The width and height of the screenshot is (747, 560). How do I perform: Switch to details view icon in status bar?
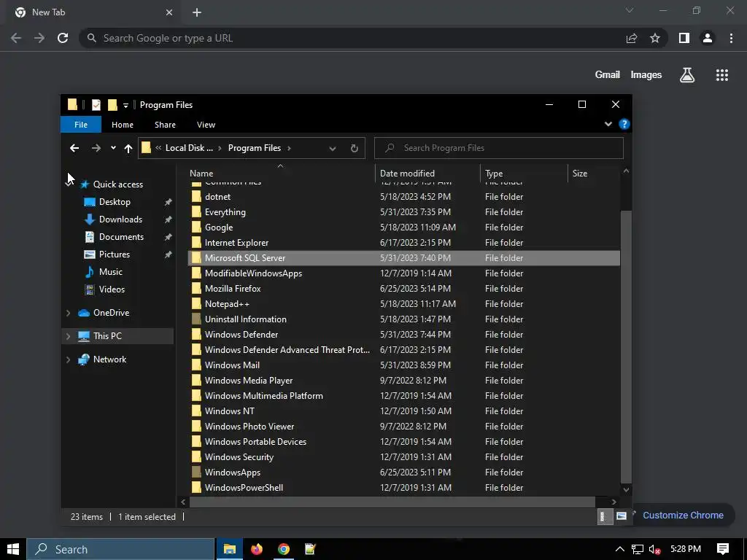(604, 516)
